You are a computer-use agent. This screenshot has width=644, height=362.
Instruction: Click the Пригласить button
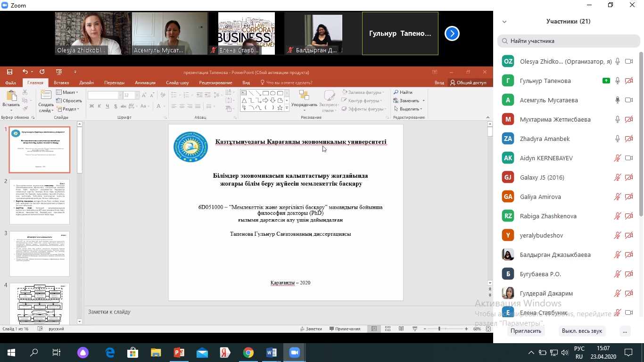click(526, 331)
